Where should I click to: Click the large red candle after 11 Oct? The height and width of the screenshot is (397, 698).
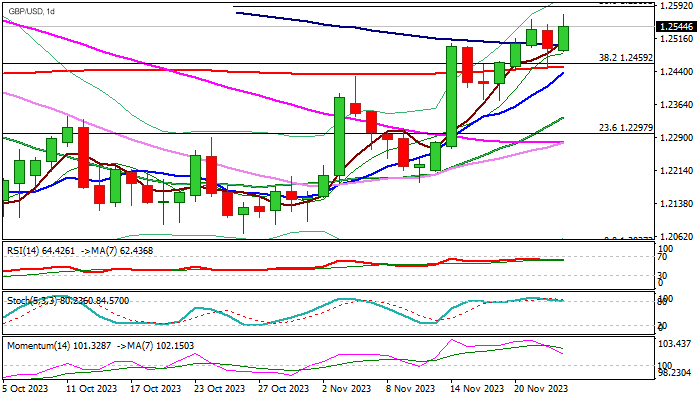(x=83, y=157)
